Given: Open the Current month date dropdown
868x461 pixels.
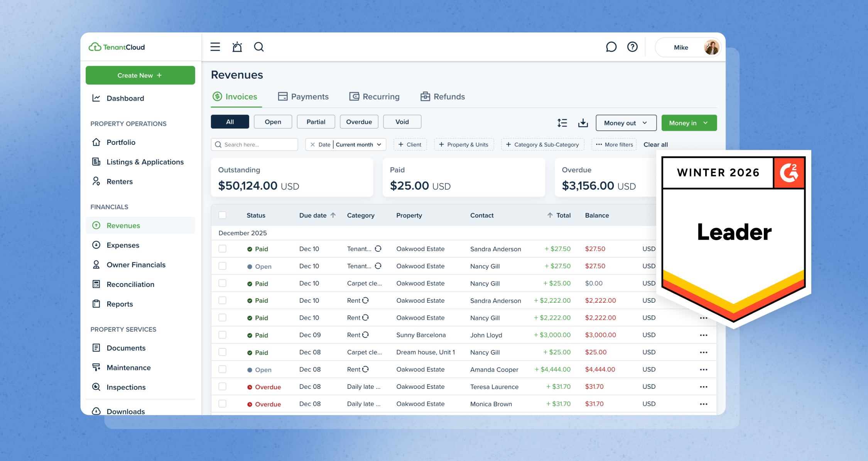Looking at the screenshot, I should coord(358,144).
